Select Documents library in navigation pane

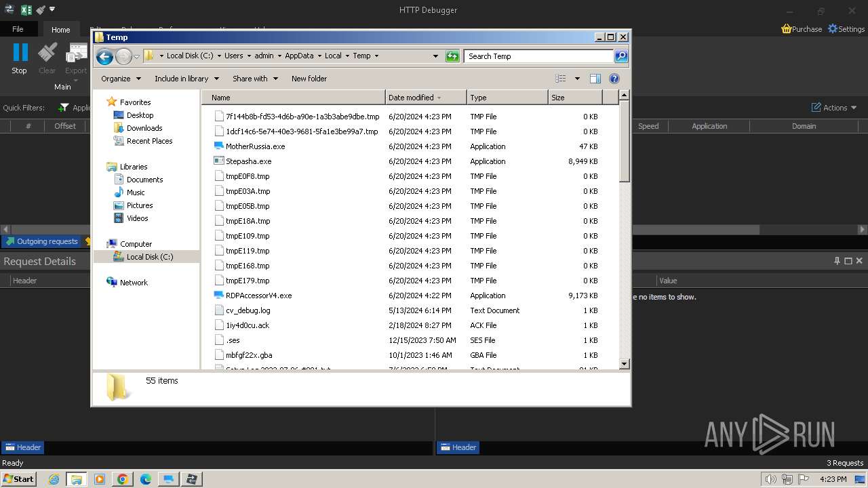pyautogui.click(x=144, y=180)
